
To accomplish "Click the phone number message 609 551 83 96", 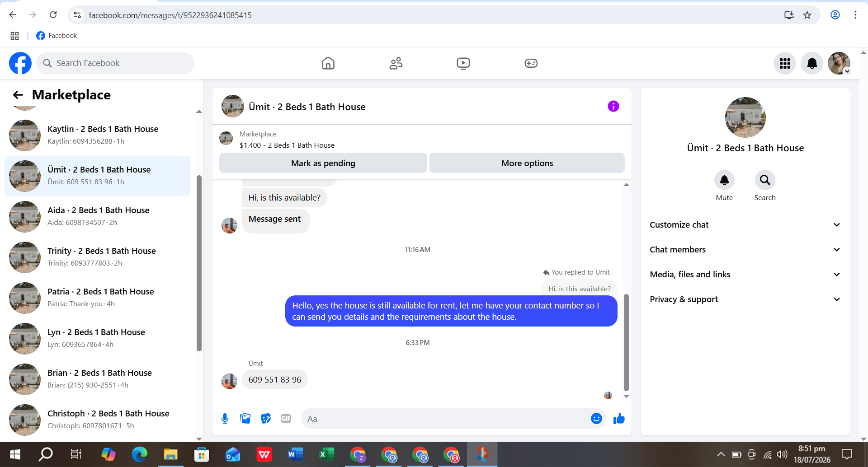I will click(x=275, y=380).
